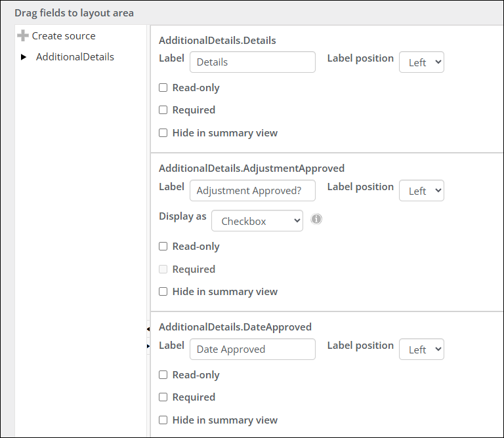The width and height of the screenshot is (504, 438).
Task: Click the info icon next to Display as
Action: tap(316, 219)
